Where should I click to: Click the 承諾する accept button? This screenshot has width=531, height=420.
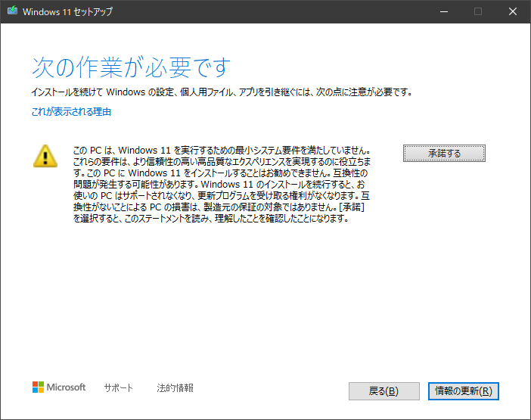pyautogui.click(x=444, y=154)
